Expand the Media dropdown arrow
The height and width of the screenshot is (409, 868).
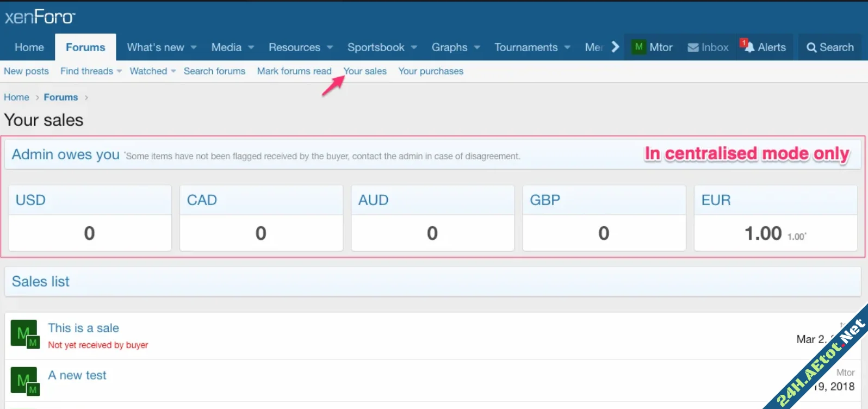pyautogui.click(x=251, y=48)
